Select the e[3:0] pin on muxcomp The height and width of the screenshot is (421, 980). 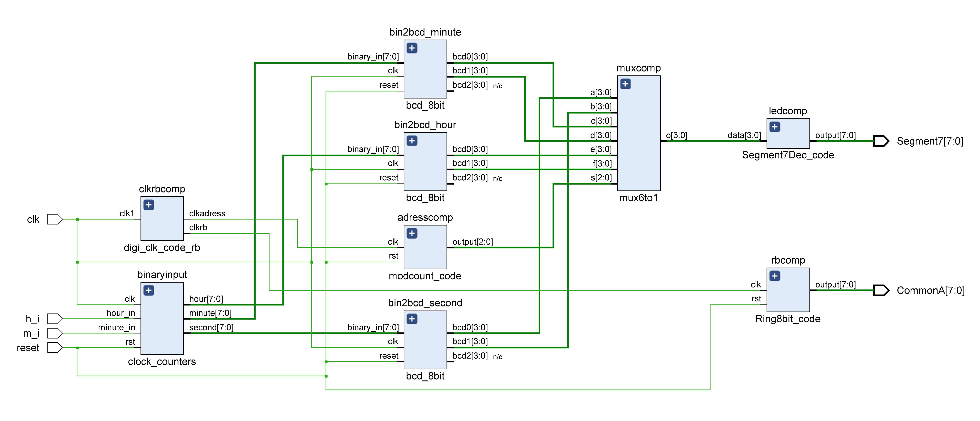pos(601,149)
